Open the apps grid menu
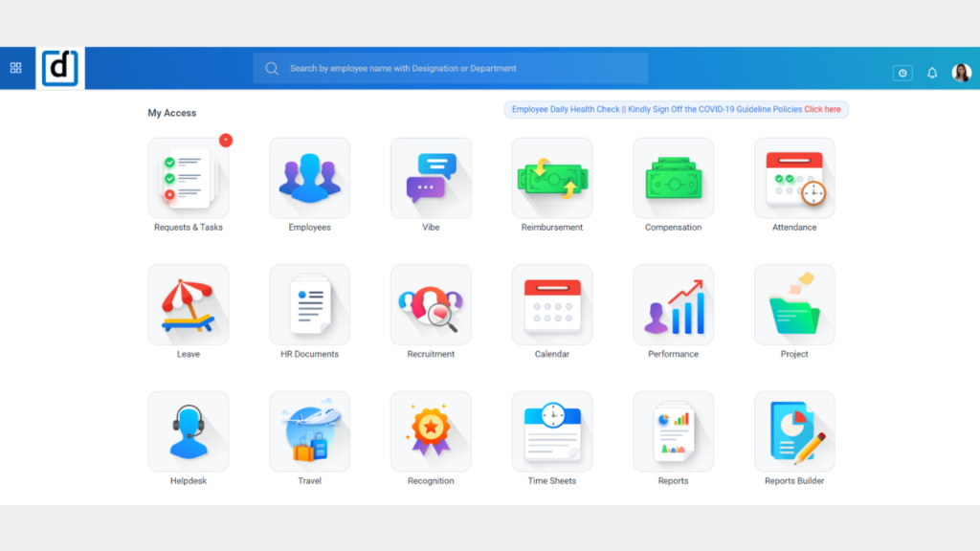This screenshot has width=980, height=551. (15, 68)
